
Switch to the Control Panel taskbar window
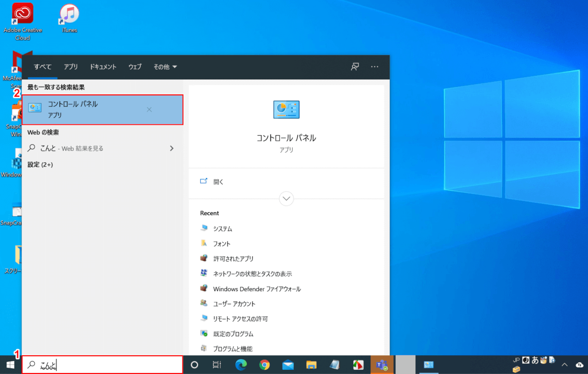[428, 365]
